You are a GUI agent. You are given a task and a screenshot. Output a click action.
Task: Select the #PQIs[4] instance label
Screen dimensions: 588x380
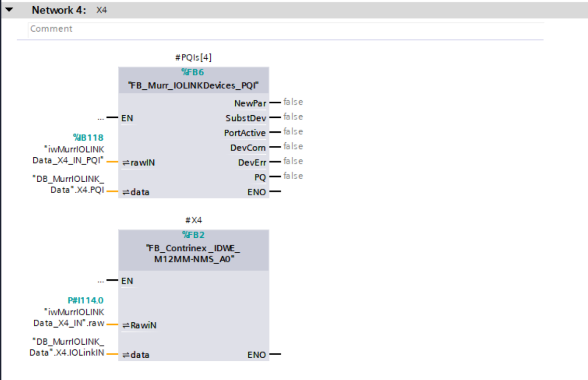tap(194, 57)
